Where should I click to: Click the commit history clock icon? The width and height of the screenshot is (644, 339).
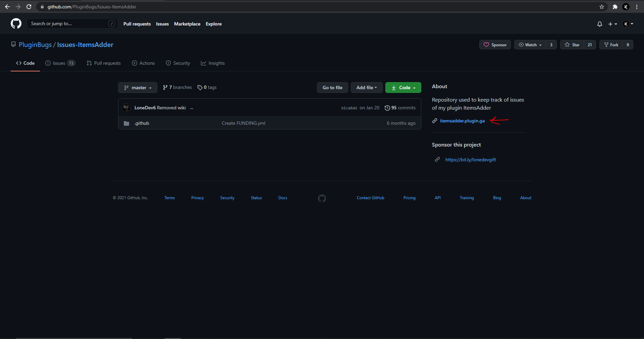point(387,108)
